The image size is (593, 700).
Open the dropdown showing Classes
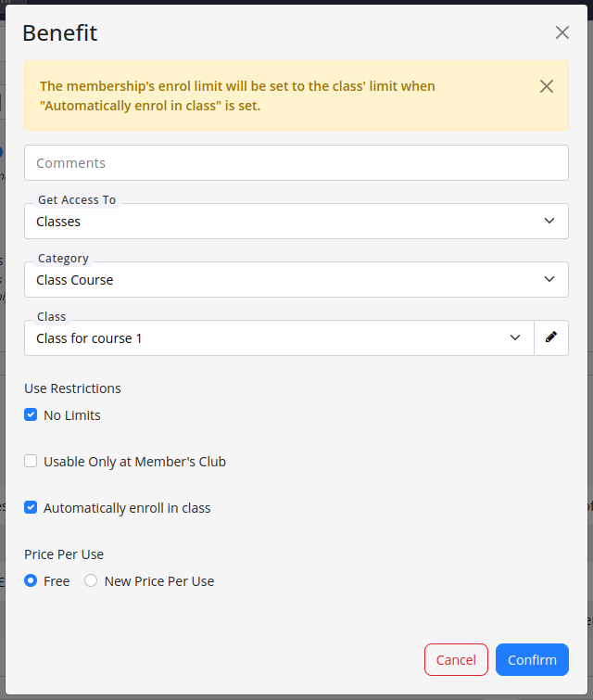click(x=278, y=222)
